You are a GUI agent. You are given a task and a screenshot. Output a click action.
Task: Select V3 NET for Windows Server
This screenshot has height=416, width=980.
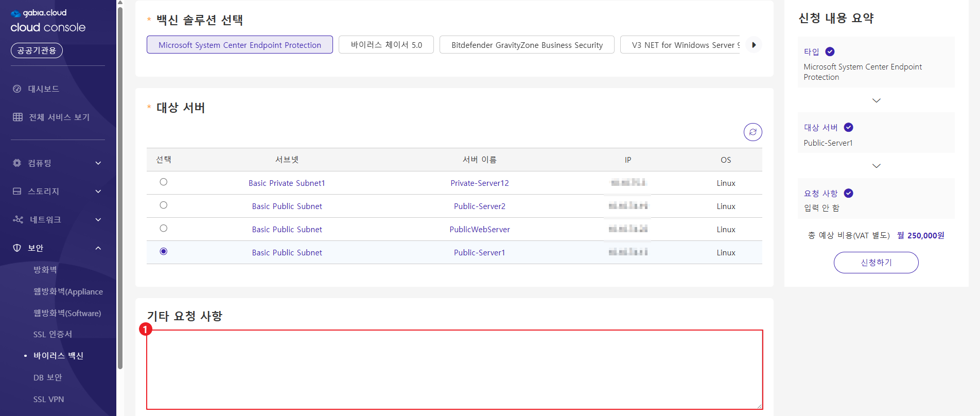(680, 45)
